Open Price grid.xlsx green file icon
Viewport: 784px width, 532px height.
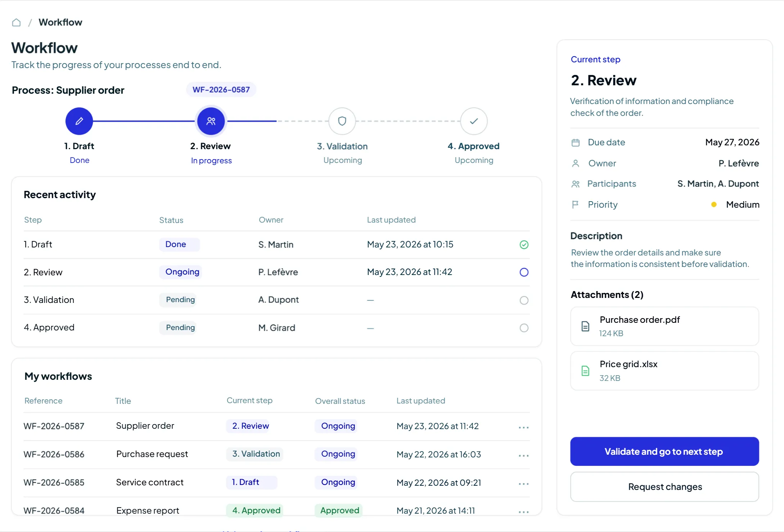pos(585,371)
